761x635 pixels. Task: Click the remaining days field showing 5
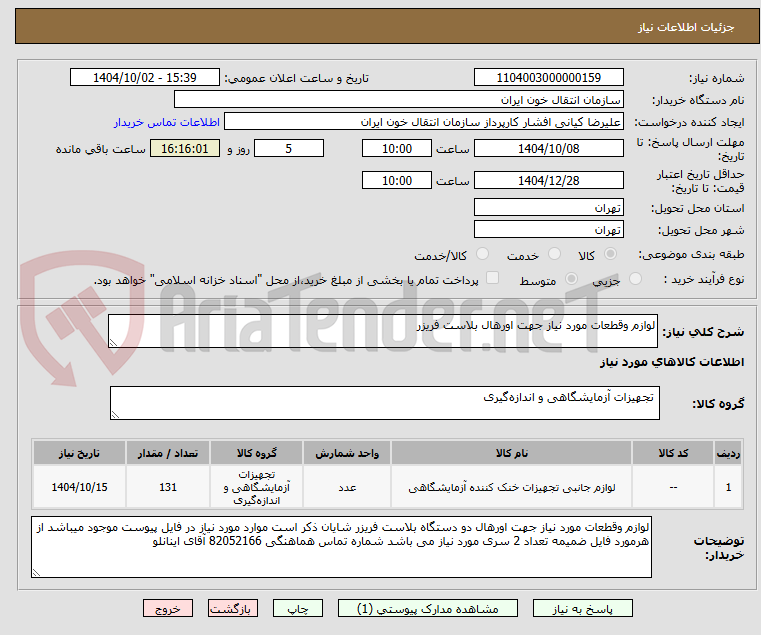click(x=289, y=148)
